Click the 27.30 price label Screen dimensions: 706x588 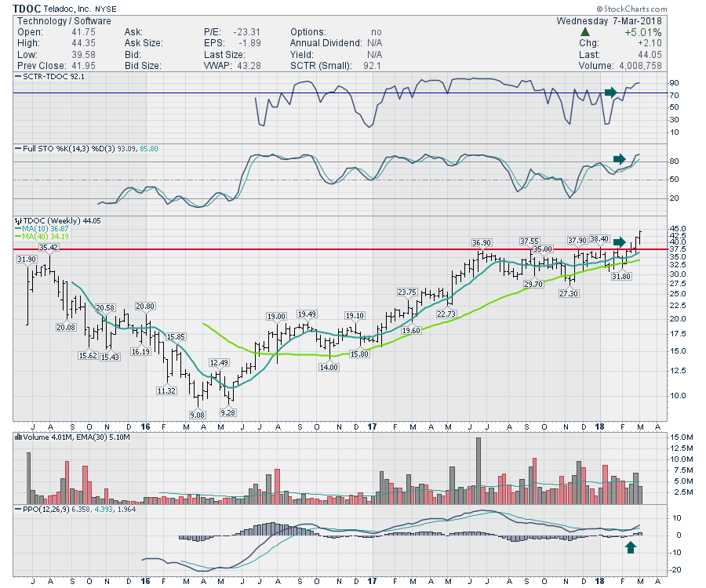(569, 293)
